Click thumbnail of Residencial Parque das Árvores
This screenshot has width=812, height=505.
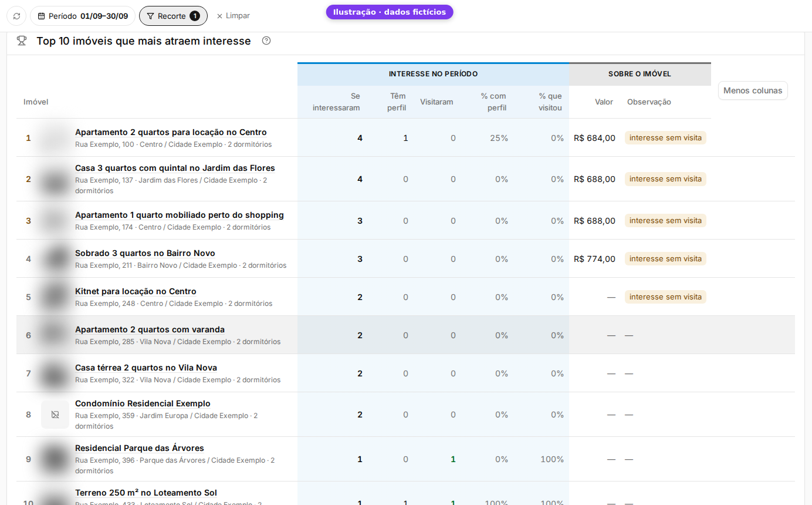(55, 459)
